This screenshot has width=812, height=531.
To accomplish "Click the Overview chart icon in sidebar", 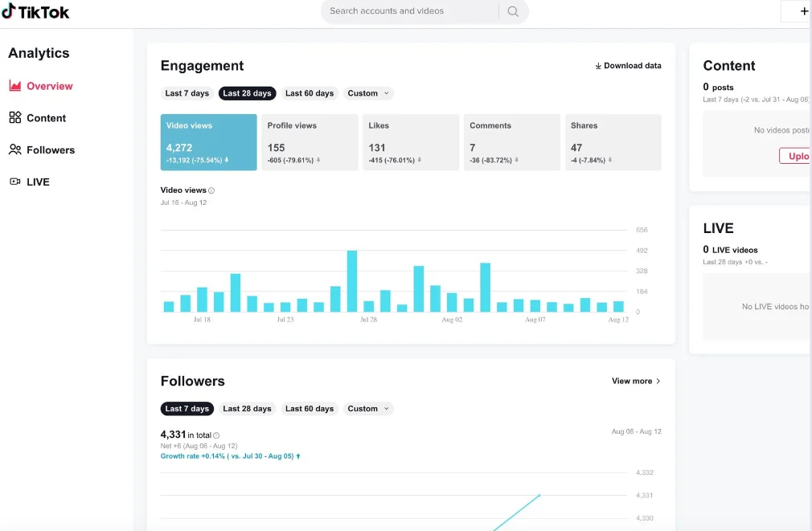I will click(14, 86).
